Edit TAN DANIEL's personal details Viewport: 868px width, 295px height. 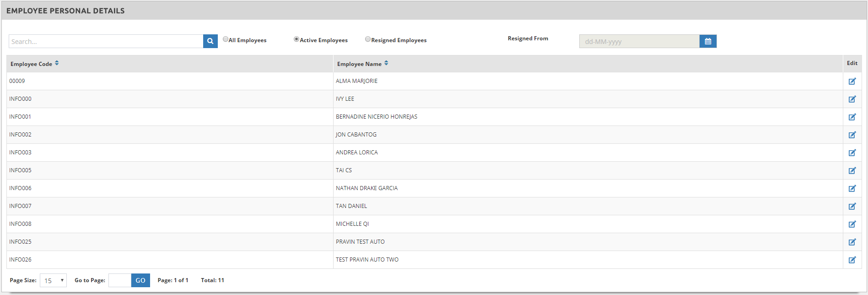(x=852, y=207)
